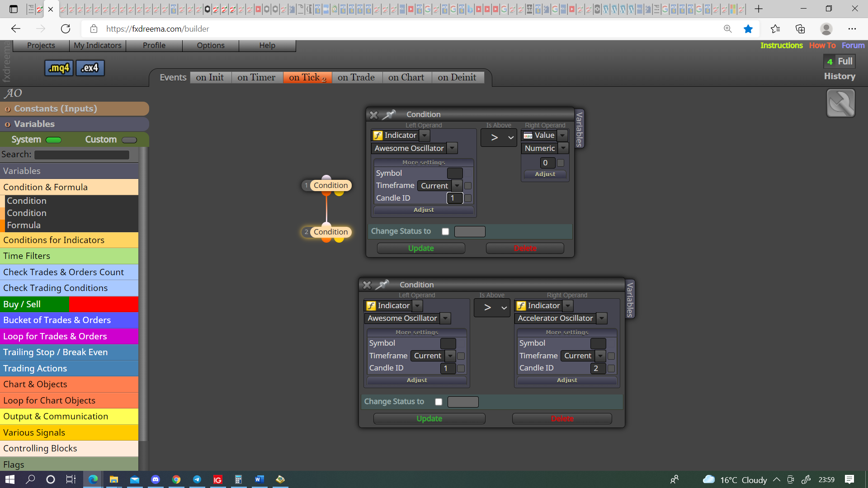Open the Forum link
This screenshot has width=868, height=488.
tap(853, 45)
